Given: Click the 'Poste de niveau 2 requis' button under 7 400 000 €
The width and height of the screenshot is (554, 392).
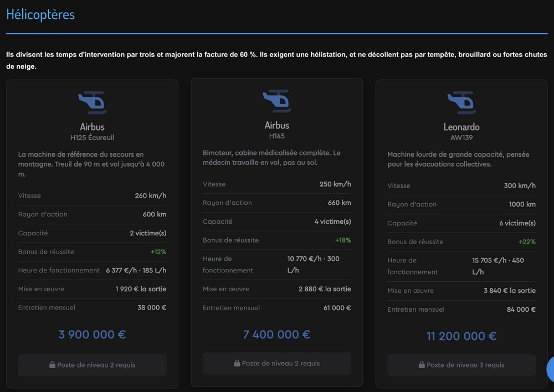Looking at the screenshot, I should (x=277, y=363).
